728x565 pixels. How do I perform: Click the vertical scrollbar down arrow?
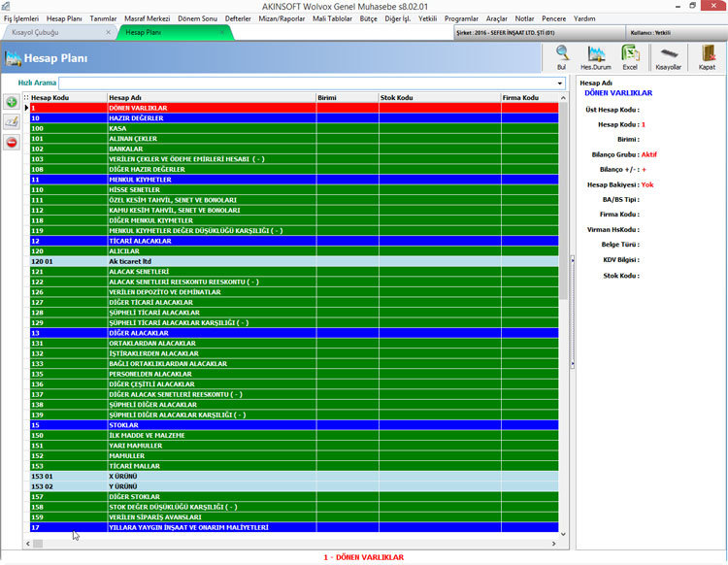(563, 534)
